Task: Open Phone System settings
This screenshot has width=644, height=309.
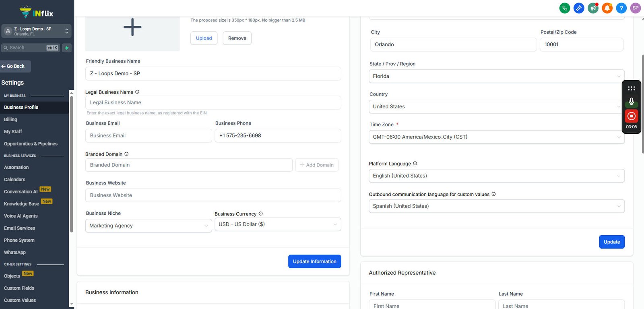Action: tap(19, 240)
